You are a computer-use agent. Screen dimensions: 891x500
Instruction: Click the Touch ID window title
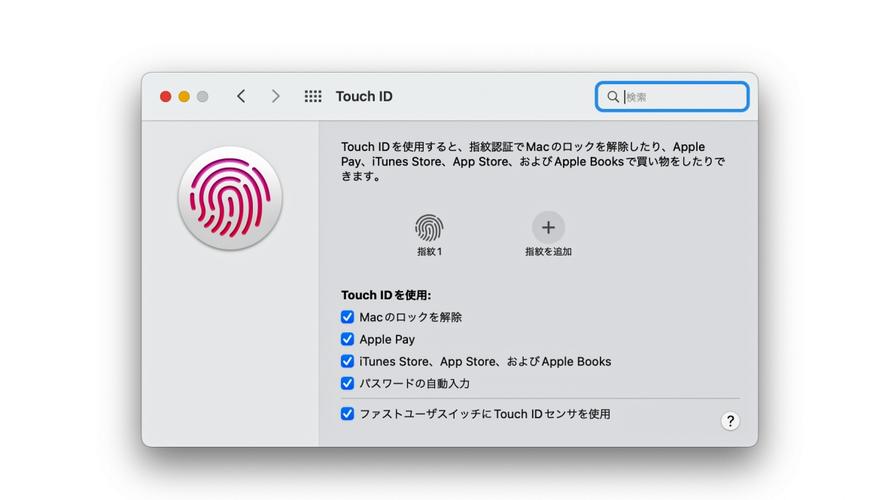point(364,97)
